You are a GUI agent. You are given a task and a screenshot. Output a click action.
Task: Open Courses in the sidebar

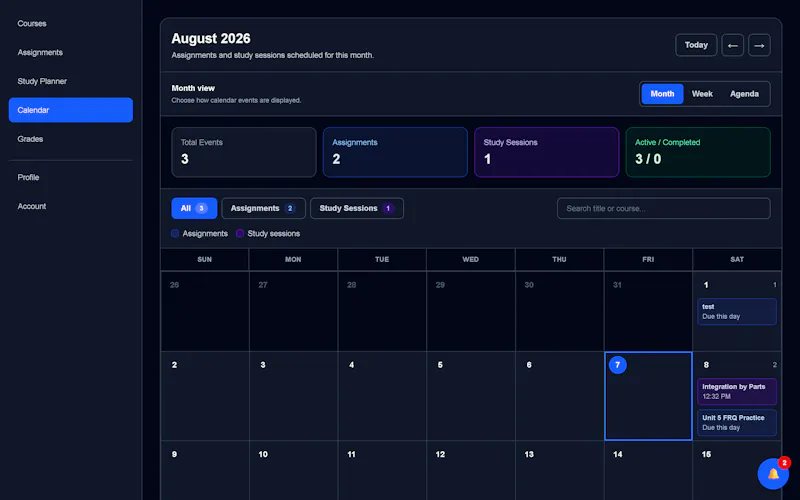click(71, 23)
